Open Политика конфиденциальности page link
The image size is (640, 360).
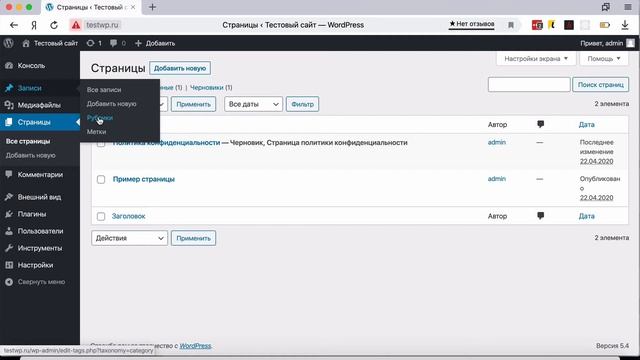pos(167,142)
